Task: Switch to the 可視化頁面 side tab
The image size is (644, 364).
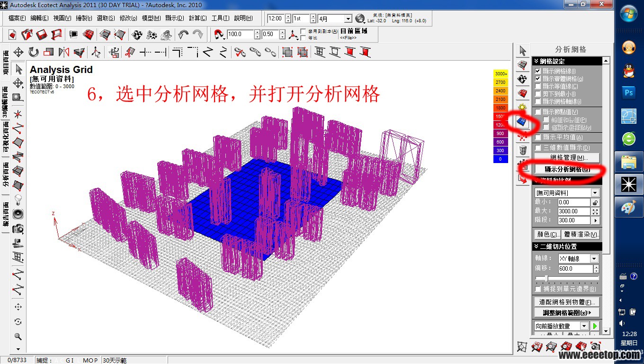Action: [x=5, y=137]
